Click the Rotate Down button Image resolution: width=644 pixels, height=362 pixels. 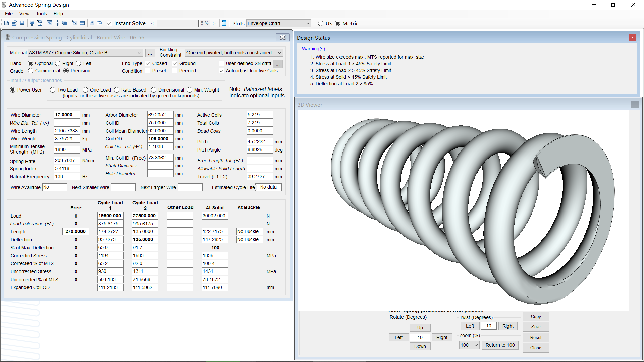420,346
